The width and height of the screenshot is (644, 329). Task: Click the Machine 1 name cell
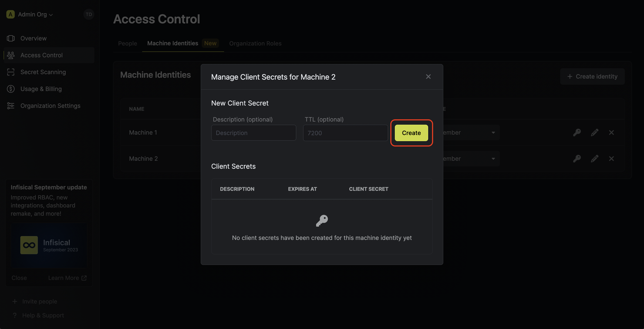tap(143, 132)
